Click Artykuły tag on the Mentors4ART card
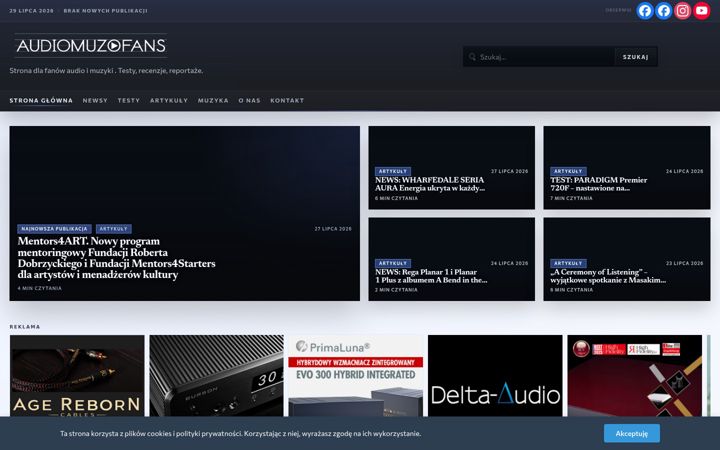Viewport: 720px width, 450px height. [113, 229]
